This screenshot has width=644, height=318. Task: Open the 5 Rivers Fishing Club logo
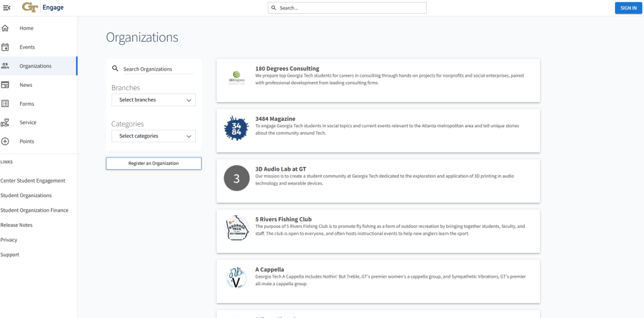click(x=236, y=228)
